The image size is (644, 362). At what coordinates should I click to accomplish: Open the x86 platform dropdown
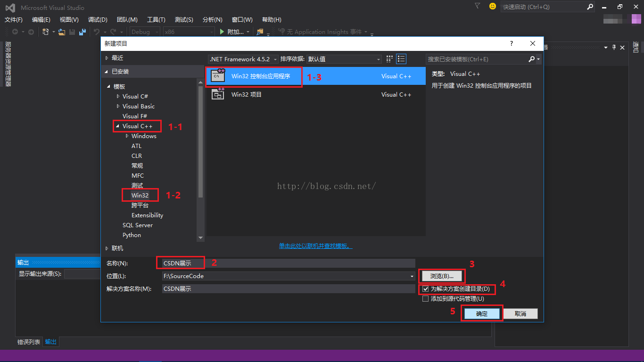(x=189, y=32)
